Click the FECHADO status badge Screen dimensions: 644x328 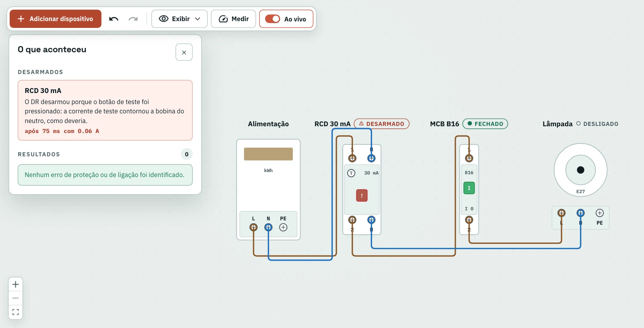click(485, 124)
